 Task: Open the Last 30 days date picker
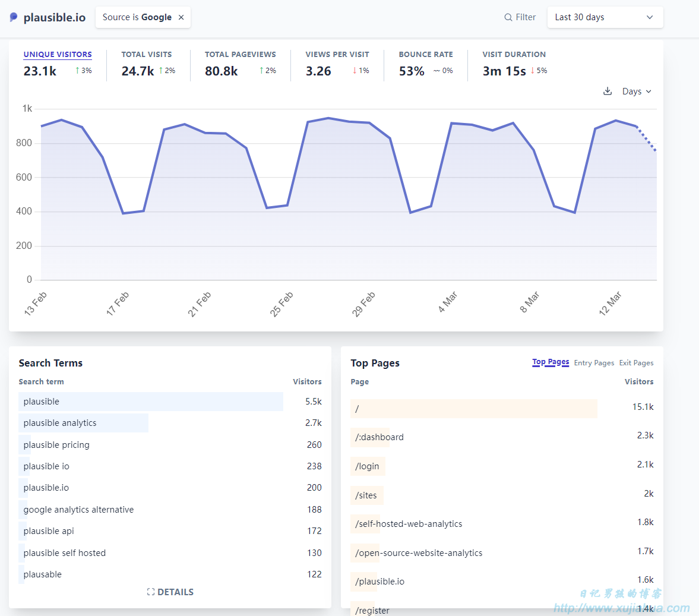click(x=605, y=17)
